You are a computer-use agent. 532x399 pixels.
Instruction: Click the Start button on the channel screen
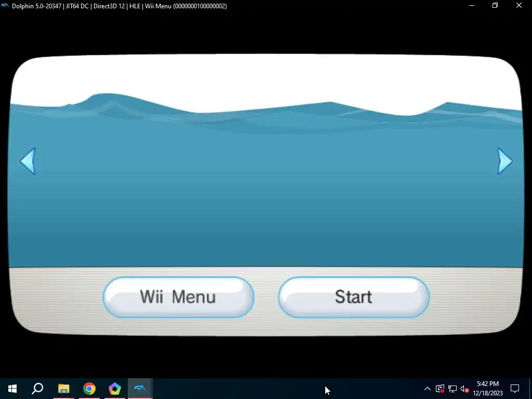point(353,297)
